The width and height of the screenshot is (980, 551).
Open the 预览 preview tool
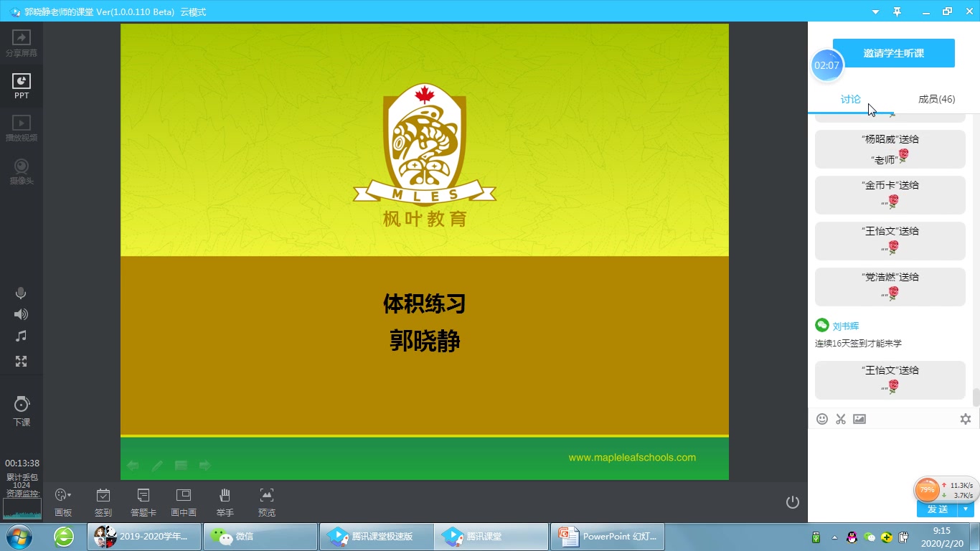[x=267, y=502]
